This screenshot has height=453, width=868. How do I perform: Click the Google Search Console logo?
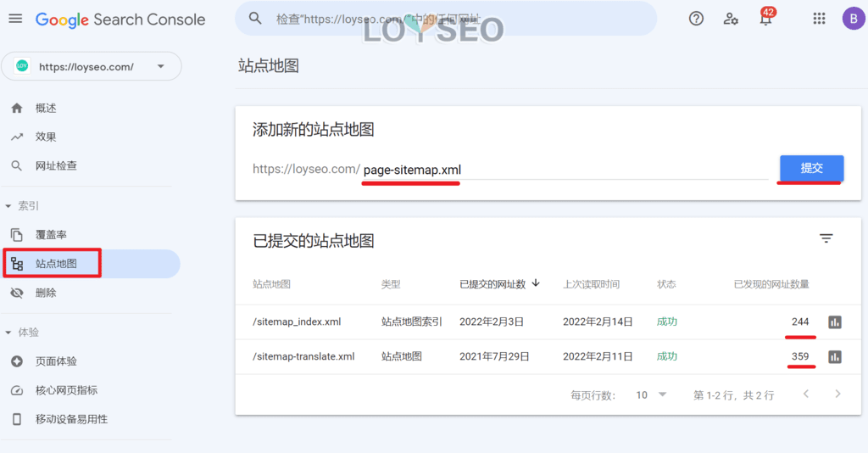click(x=120, y=20)
